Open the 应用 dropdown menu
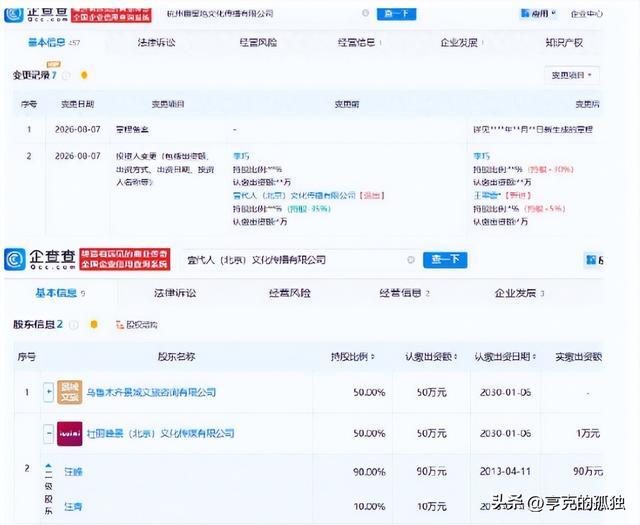The width and height of the screenshot is (640, 525). pyautogui.click(x=539, y=13)
